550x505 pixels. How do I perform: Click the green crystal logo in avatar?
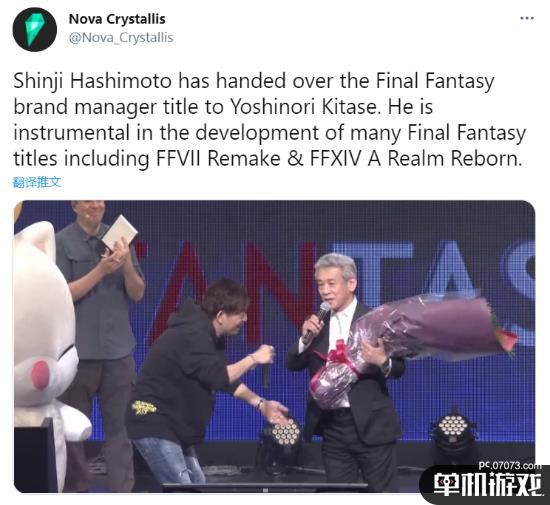click(34, 30)
